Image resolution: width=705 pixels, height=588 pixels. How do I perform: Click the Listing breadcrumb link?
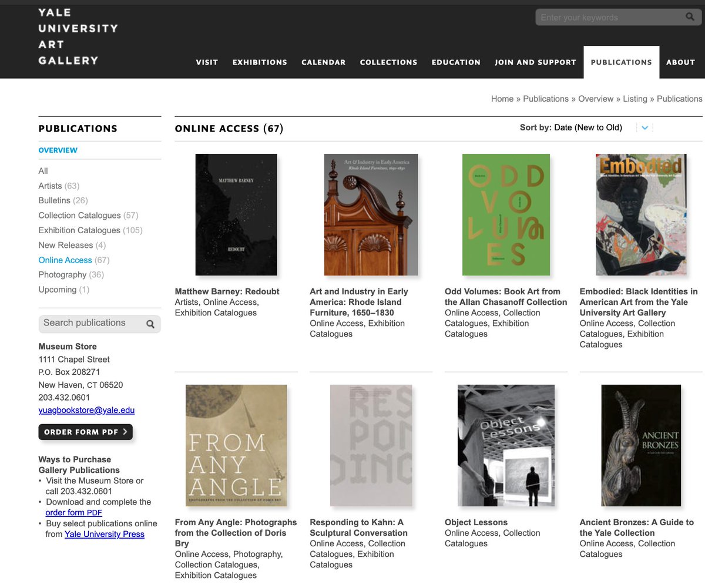tap(635, 99)
